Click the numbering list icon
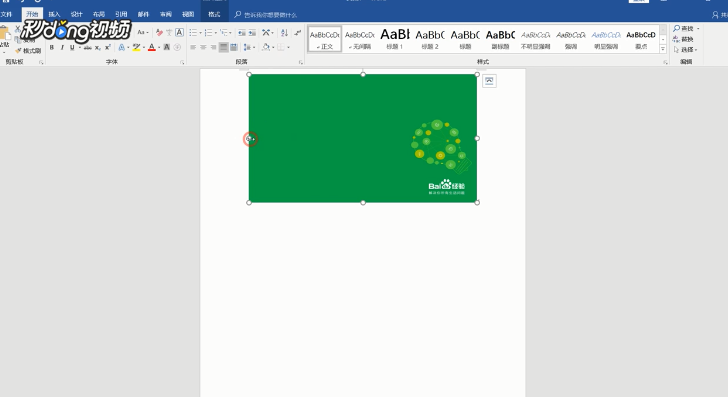 (208, 33)
